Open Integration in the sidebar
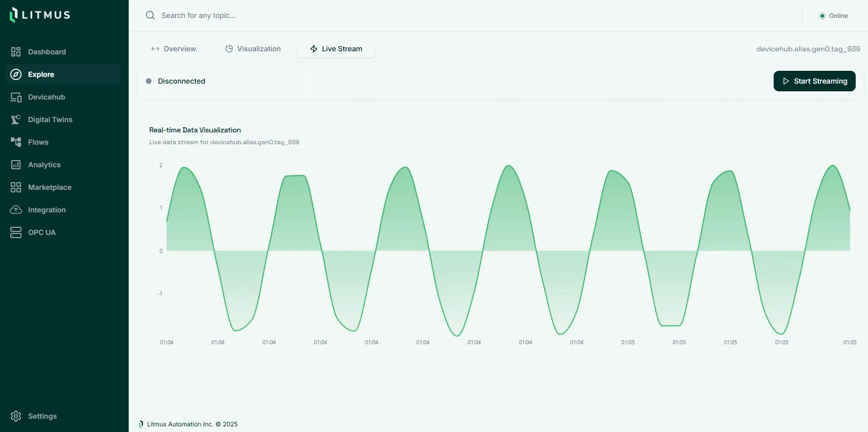 pos(63,210)
